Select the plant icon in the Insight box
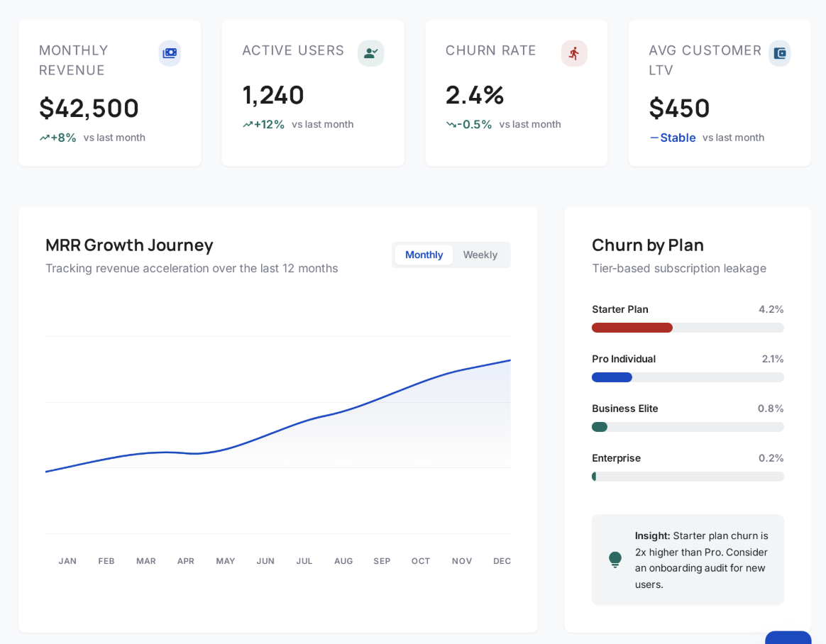826x644 pixels. (x=615, y=560)
